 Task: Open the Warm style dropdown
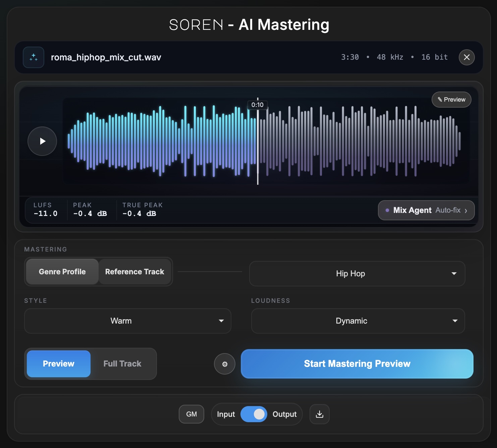(x=128, y=321)
